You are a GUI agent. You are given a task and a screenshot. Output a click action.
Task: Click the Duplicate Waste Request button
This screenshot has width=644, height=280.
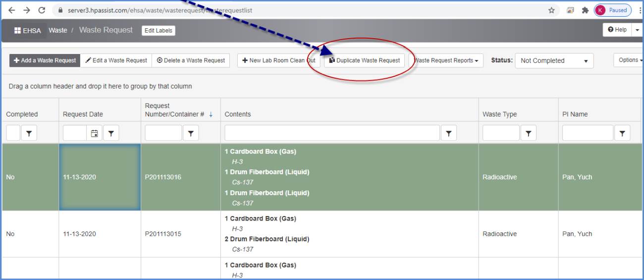[364, 60]
